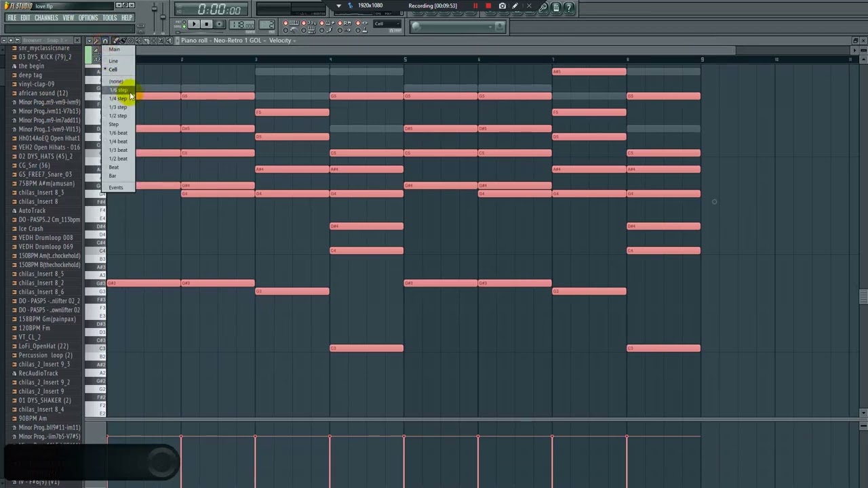This screenshot has height=488, width=868.
Task: Open the FILE menu
Action: pyautogui.click(x=12, y=18)
